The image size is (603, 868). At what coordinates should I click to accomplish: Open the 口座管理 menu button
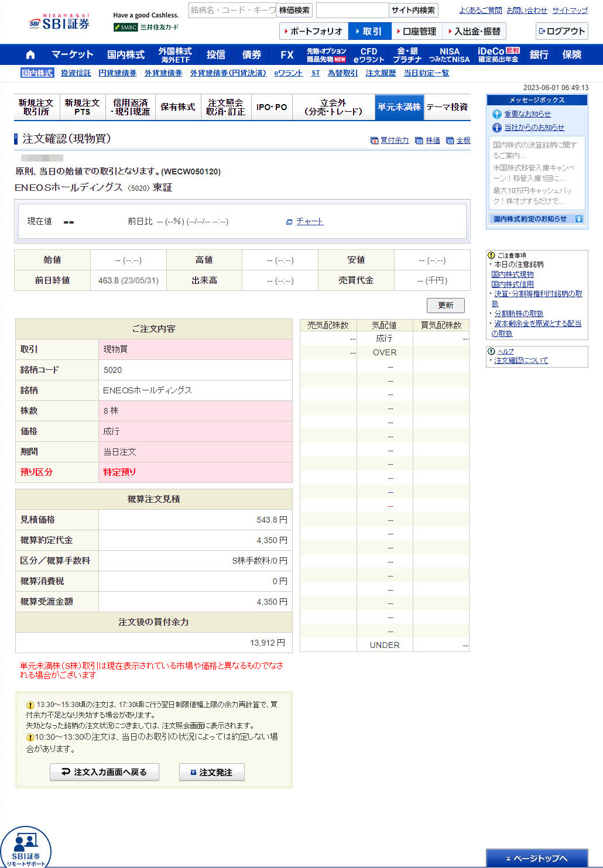416,32
